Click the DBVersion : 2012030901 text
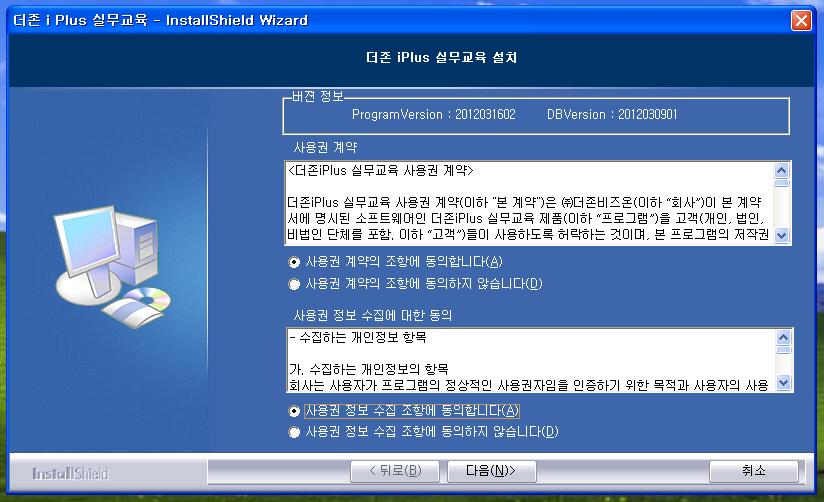 612,115
